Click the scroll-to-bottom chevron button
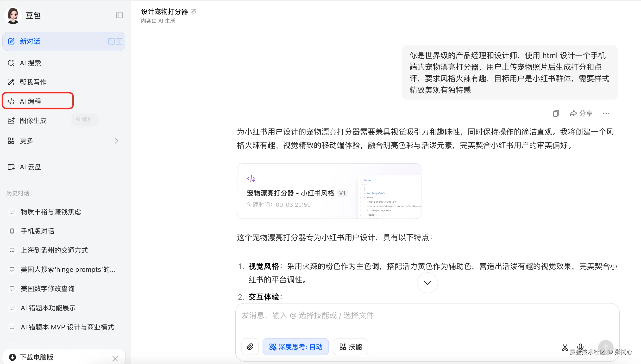The image size is (641, 364). [x=427, y=283]
